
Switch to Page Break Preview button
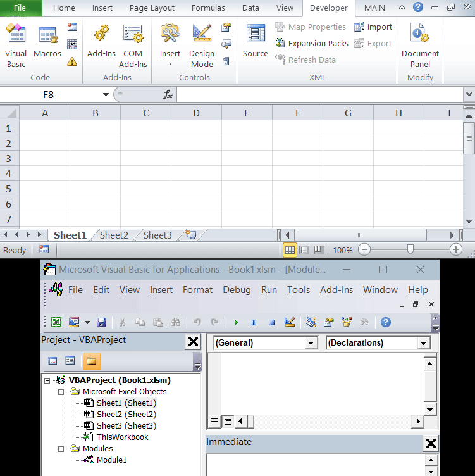click(x=319, y=250)
